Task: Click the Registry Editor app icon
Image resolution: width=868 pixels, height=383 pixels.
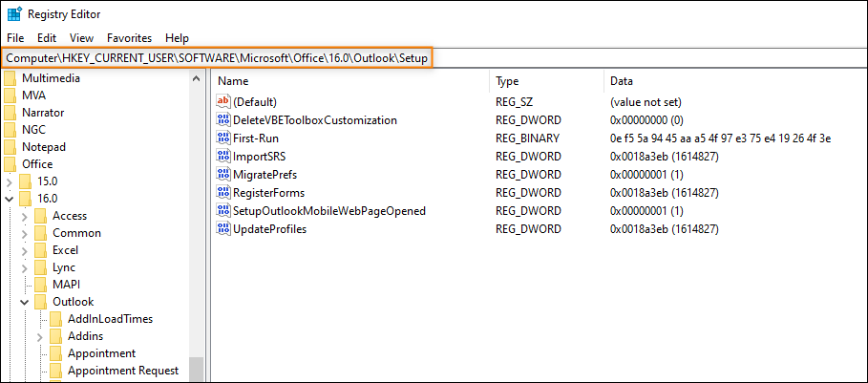Action: tap(13, 14)
